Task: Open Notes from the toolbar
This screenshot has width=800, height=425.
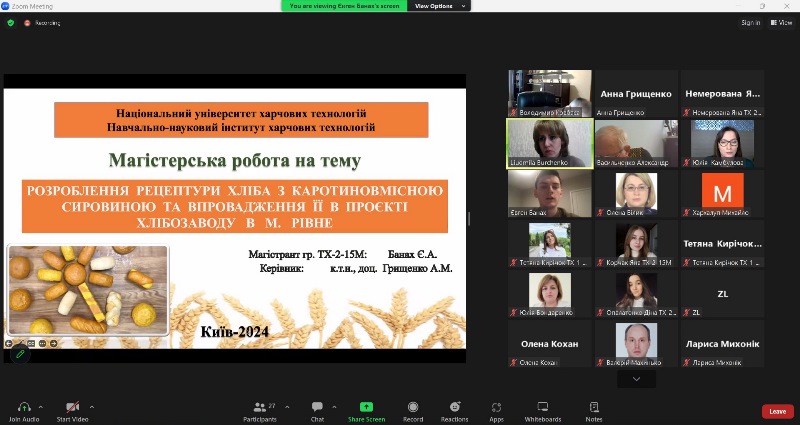Action: pos(594,411)
